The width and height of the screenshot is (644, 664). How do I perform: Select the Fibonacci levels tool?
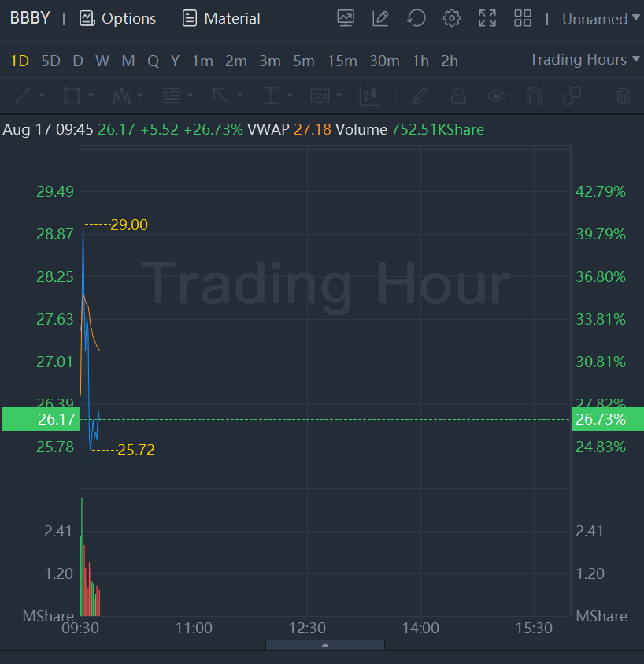pos(171,96)
